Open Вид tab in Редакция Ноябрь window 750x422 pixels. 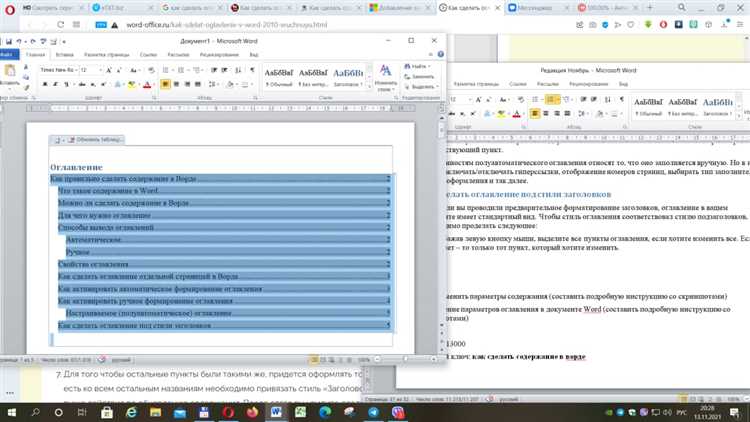pyautogui.click(x=623, y=84)
